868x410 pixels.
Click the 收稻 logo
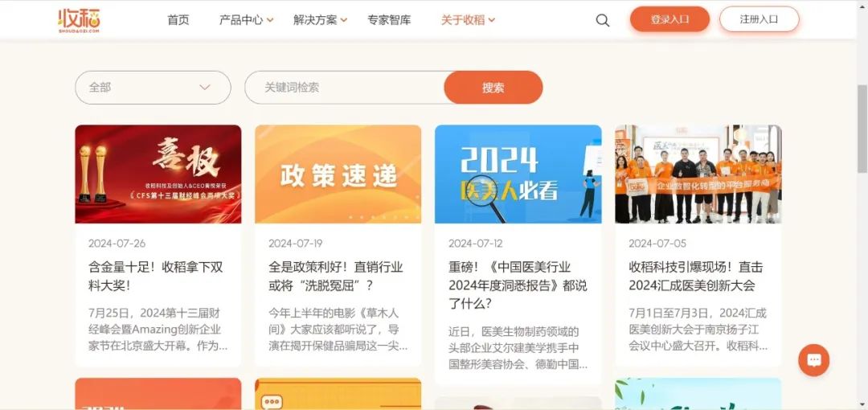79,21
